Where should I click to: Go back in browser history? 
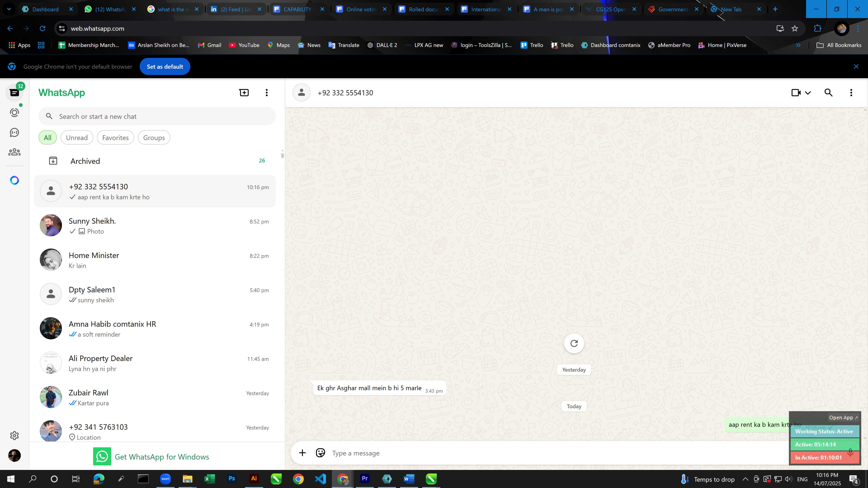tap(10, 29)
